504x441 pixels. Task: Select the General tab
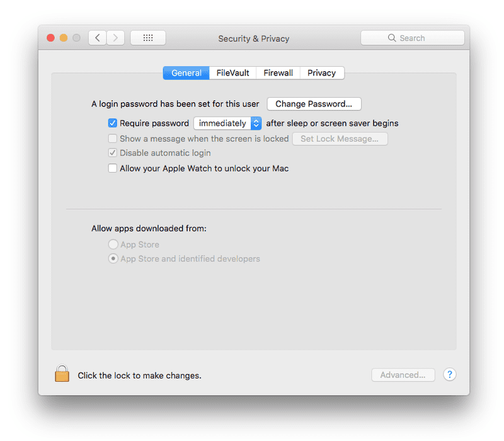(186, 72)
